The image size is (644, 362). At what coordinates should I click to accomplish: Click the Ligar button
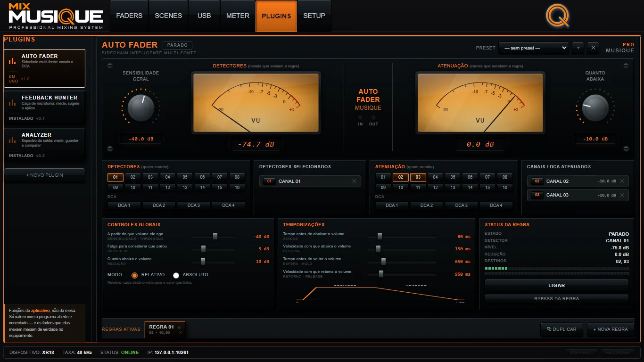pos(557,286)
